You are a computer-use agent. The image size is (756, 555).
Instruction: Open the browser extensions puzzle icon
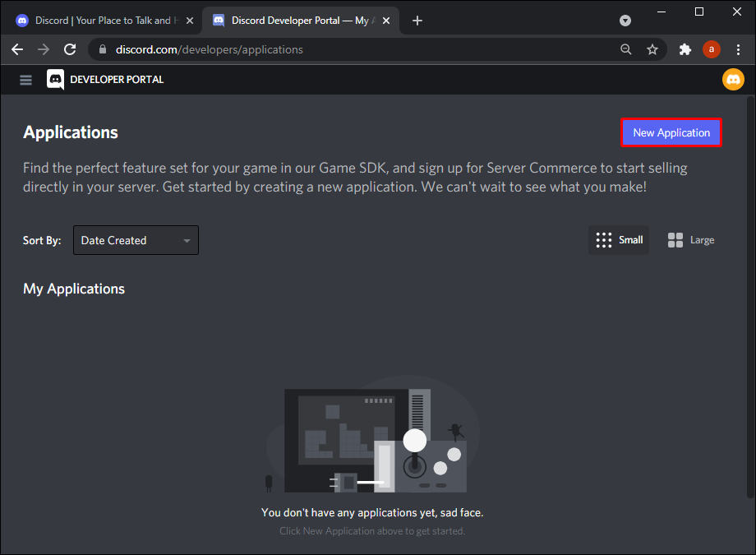point(685,49)
